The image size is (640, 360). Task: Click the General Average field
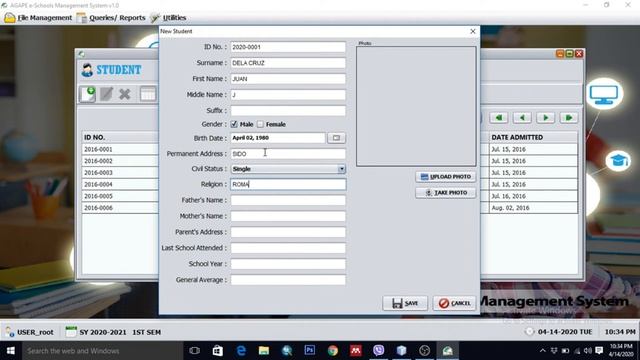(x=288, y=280)
